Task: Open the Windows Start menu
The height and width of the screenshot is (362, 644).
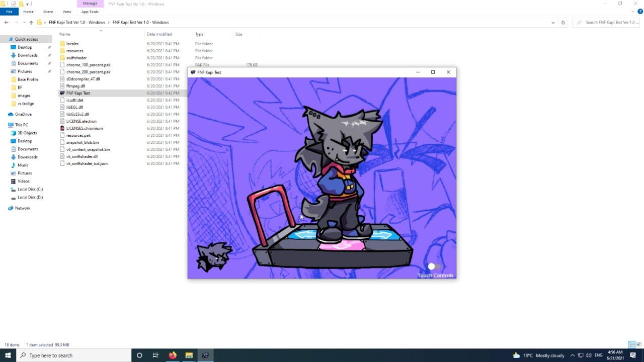Action: 8,355
